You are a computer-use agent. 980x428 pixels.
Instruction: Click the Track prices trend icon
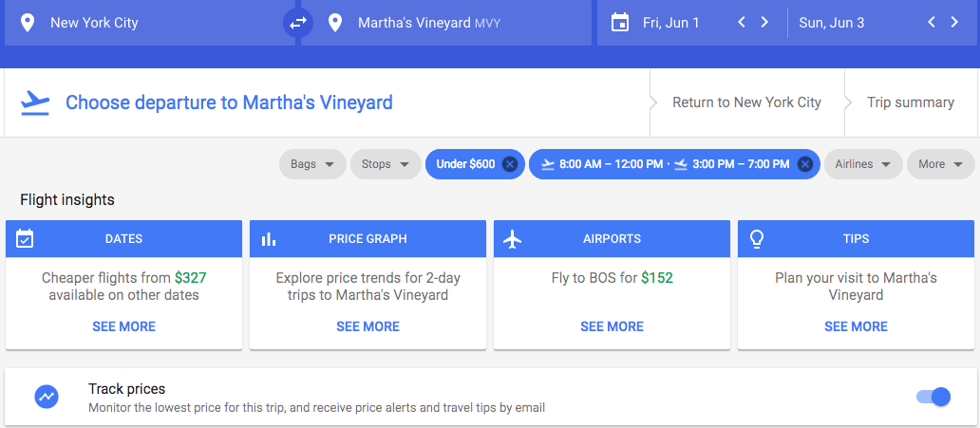pyautogui.click(x=47, y=397)
